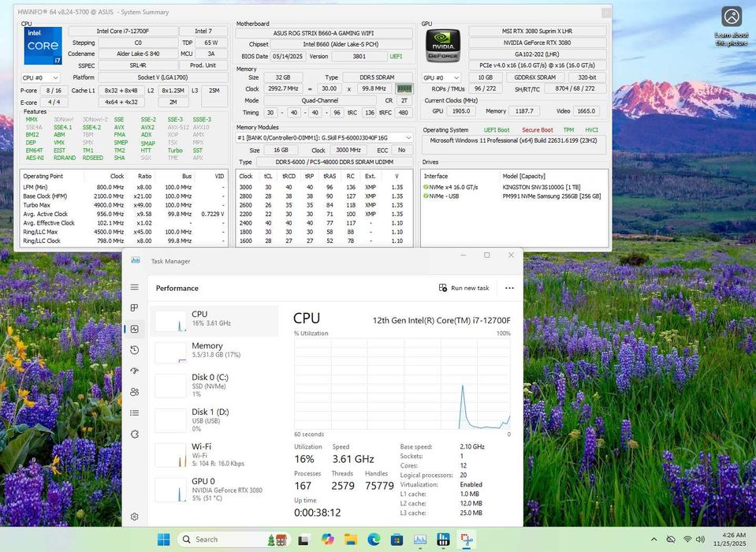Click the CPU utilization graph

402,384
